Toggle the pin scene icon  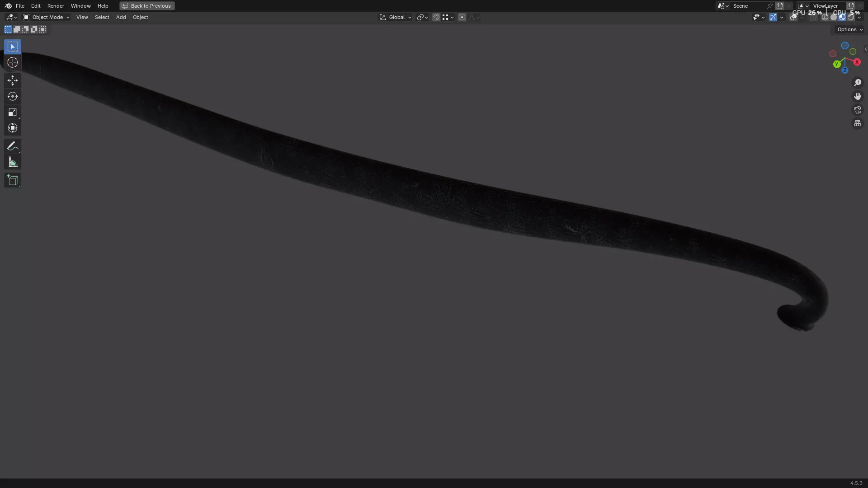pyautogui.click(x=770, y=6)
